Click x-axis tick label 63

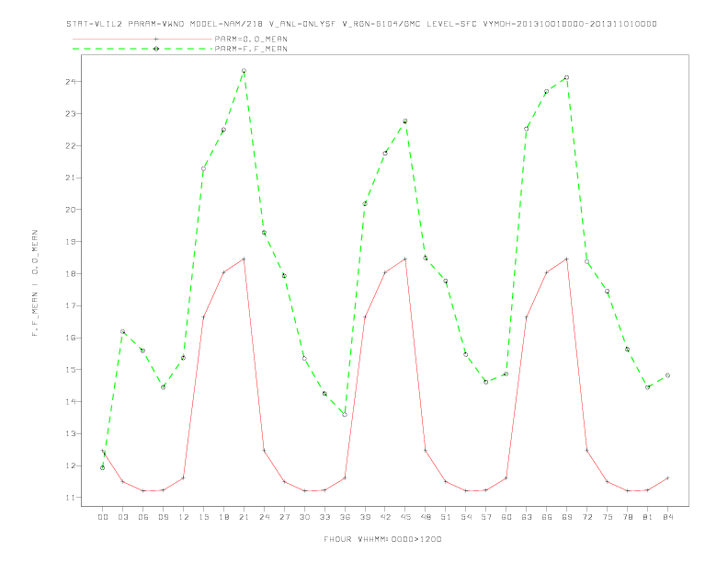point(527,517)
